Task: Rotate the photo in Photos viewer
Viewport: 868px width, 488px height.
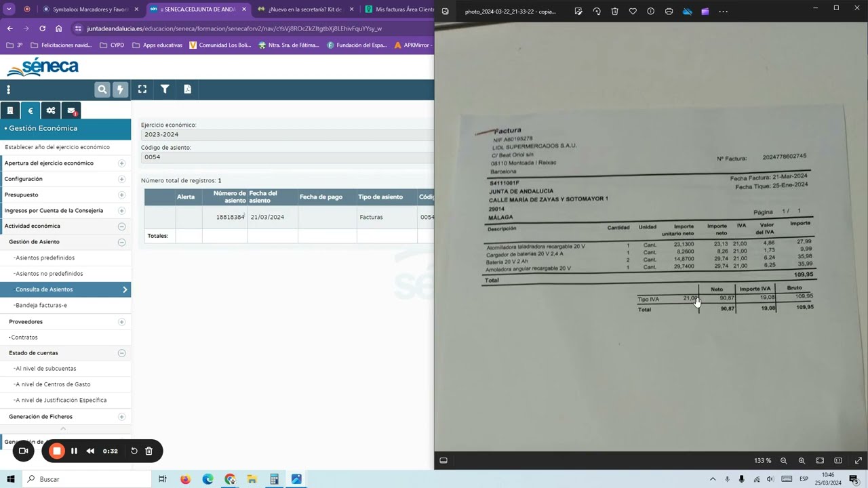Action: pos(597,12)
